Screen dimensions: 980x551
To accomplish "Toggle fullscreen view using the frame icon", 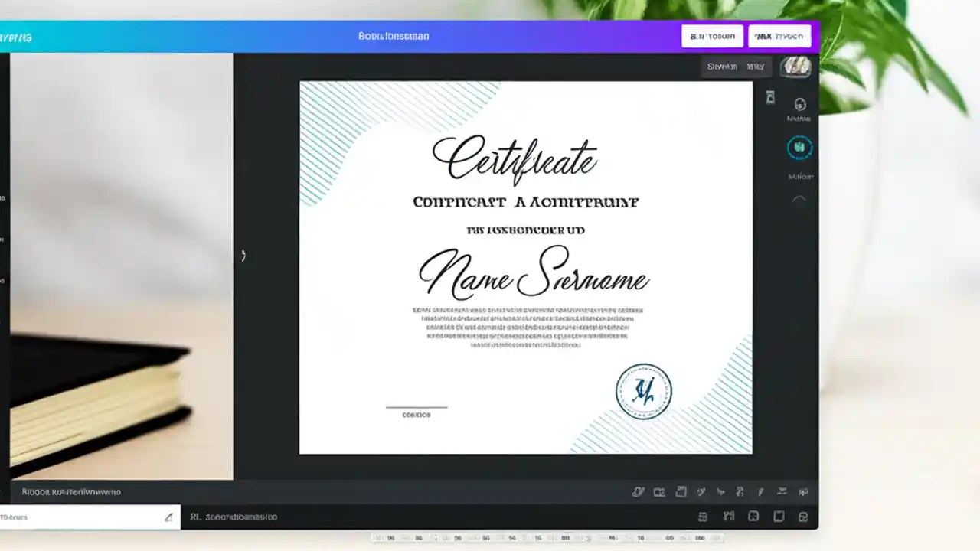I will point(779,517).
